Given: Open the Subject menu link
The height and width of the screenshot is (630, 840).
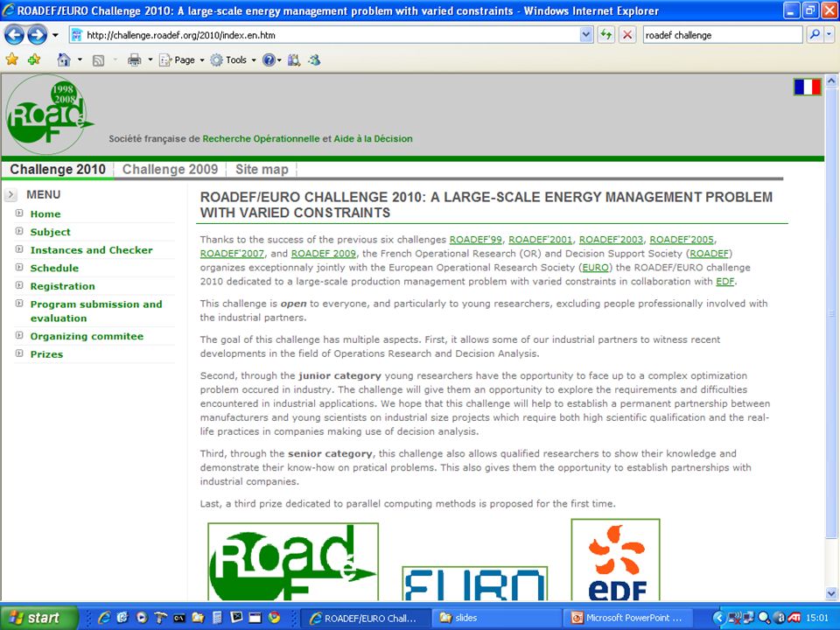Looking at the screenshot, I should point(51,232).
